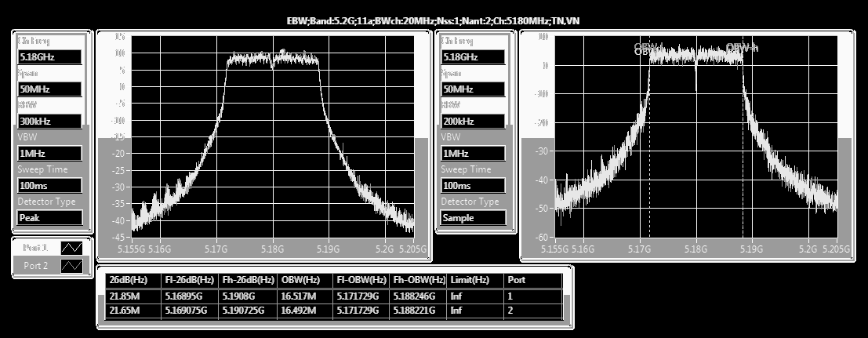Image resolution: width=868 pixels, height=338 pixels.
Task: Select the 5.188246G Fh-OBW cell
Action: coord(419,296)
